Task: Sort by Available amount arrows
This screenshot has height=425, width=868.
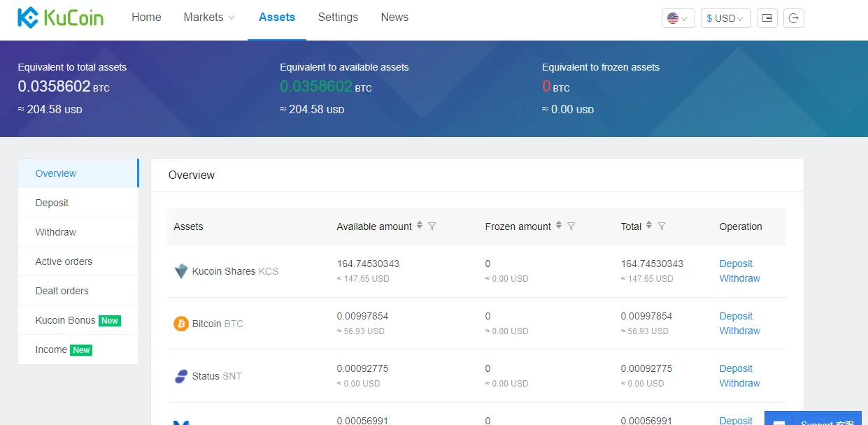Action: (420, 226)
